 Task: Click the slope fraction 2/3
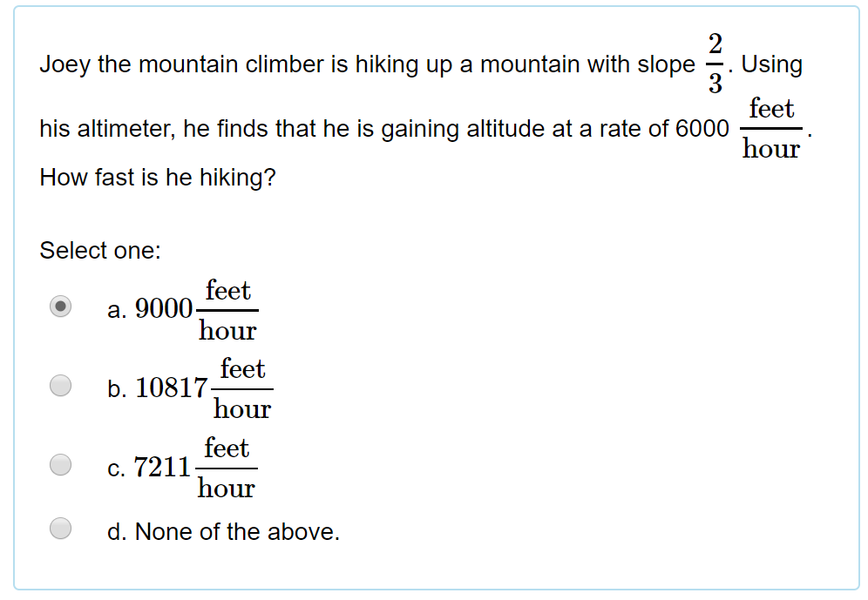coord(715,64)
